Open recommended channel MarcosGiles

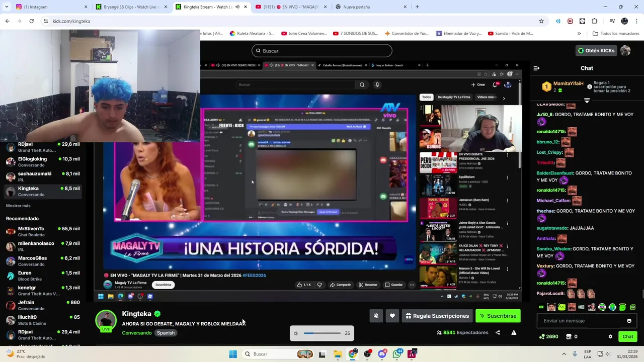tap(43, 261)
